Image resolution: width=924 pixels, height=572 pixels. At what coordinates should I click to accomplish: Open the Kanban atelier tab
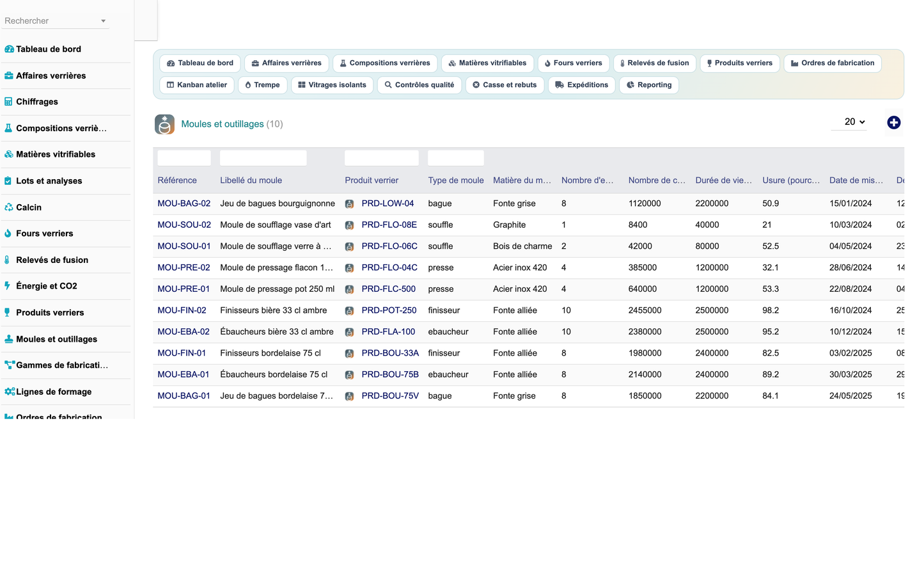coord(197,85)
